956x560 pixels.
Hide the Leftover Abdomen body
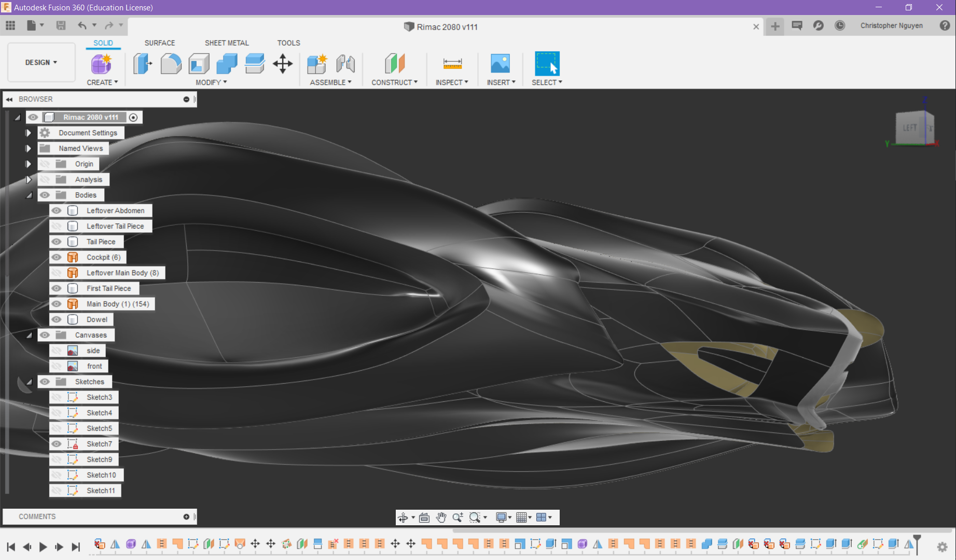57,211
